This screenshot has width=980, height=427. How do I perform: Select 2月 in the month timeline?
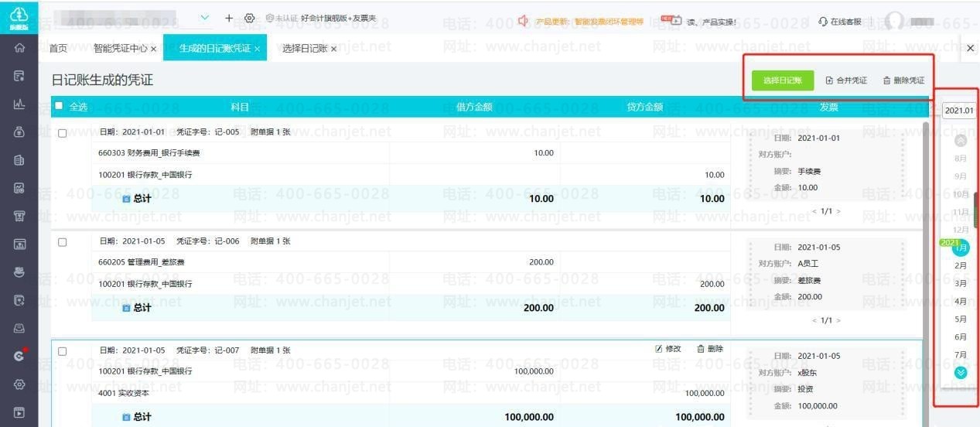pos(961,265)
